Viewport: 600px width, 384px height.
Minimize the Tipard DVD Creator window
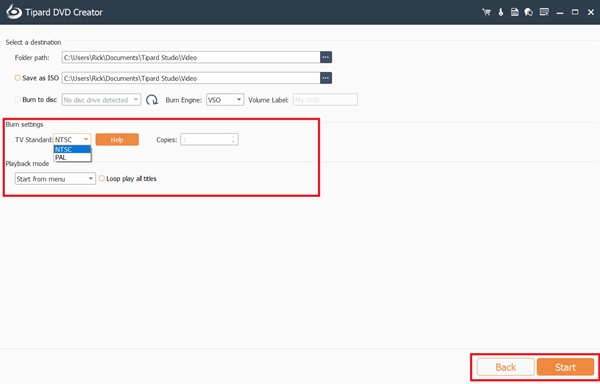[560, 13]
